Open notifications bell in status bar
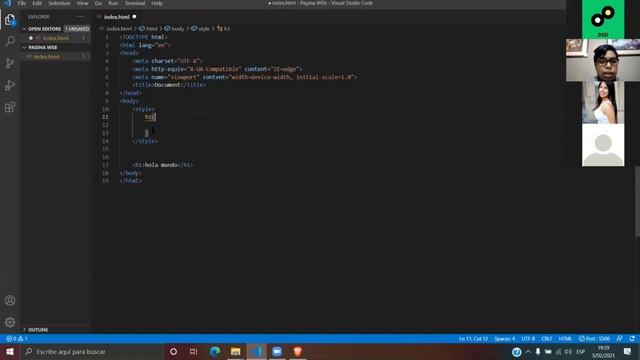Viewport: 640px width, 360px height. tap(632, 339)
